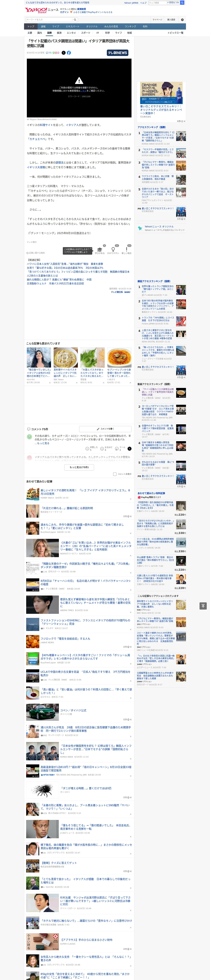
Task: Click the web search input field
Action: (x=157, y=3)
